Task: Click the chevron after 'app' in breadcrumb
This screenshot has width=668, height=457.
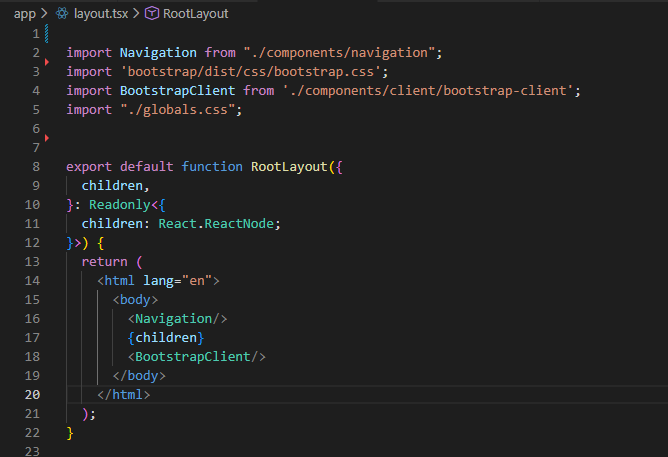Action: pos(44,14)
